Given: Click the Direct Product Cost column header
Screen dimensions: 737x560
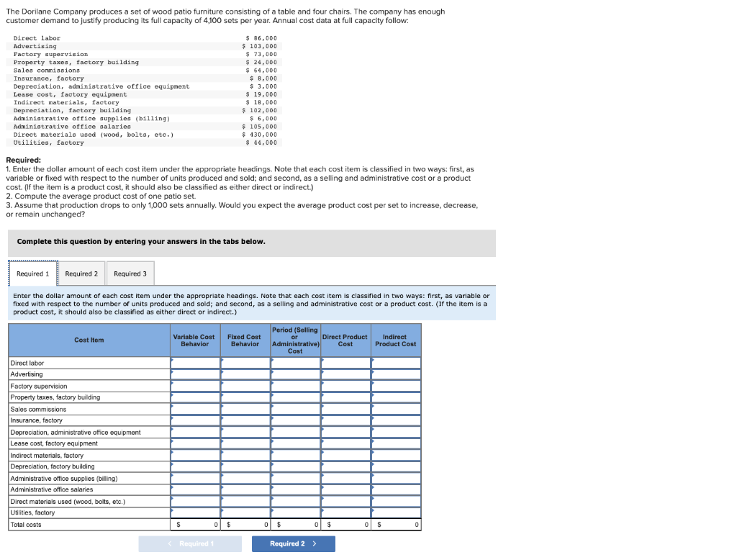Looking at the screenshot, I should point(345,340).
